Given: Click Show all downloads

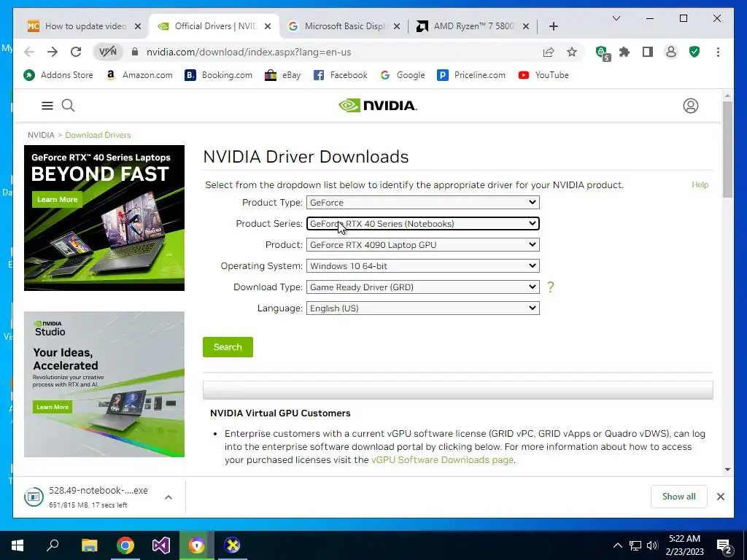Looking at the screenshot, I should coord(679,497).
